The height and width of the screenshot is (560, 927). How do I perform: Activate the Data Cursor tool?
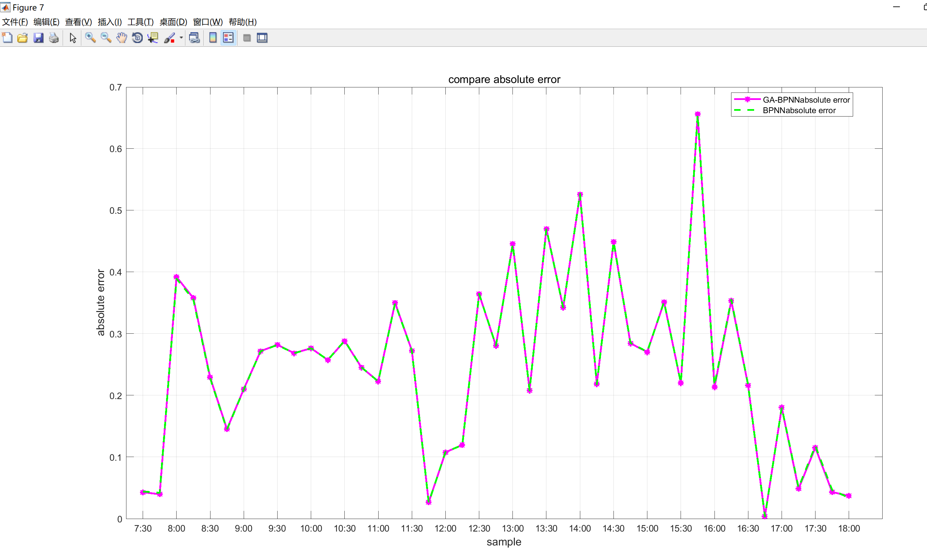tap(153, 38)
